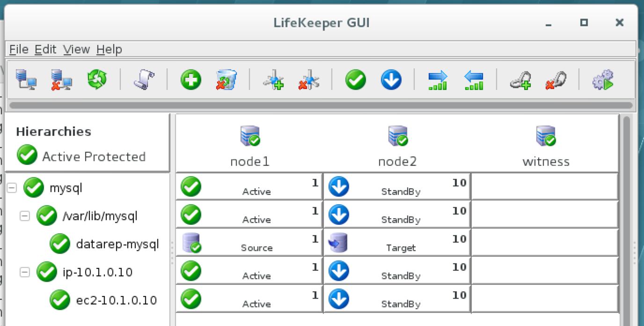Select the datarep-mysql resource
This screenshot has height=326, width=644.
[117, 244]
